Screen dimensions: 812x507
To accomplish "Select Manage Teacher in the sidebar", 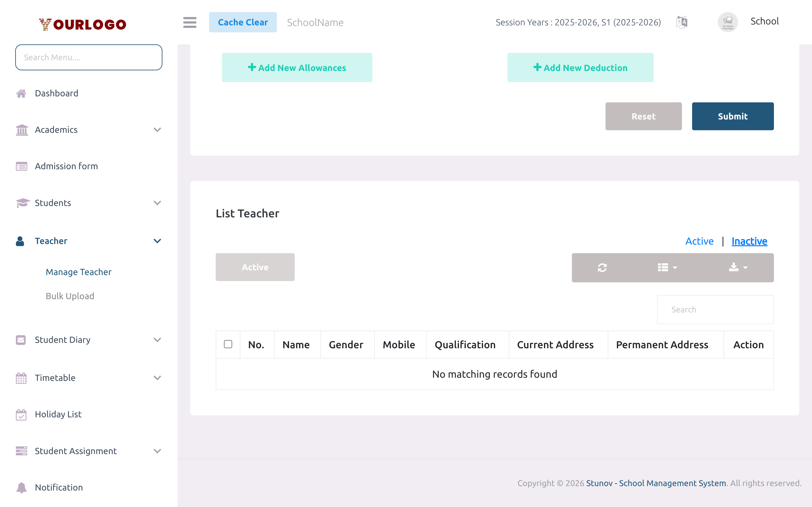I will click(79, 272).
